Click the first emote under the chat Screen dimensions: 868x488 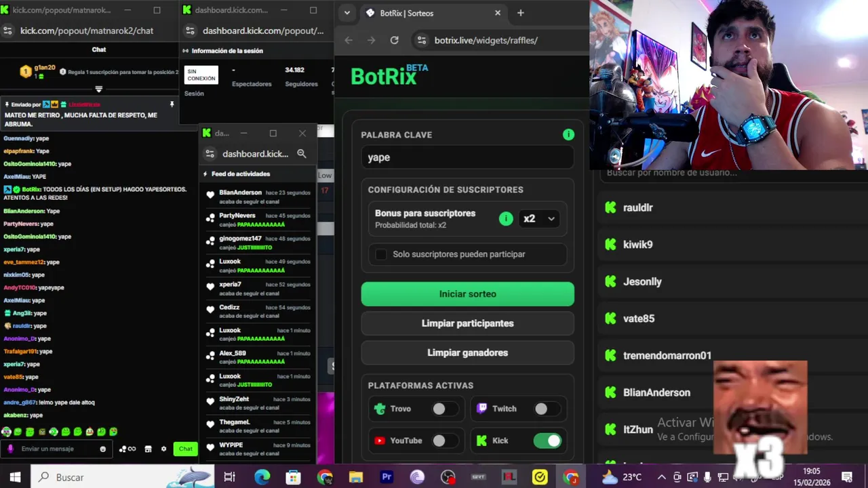(x=6, y=431)
